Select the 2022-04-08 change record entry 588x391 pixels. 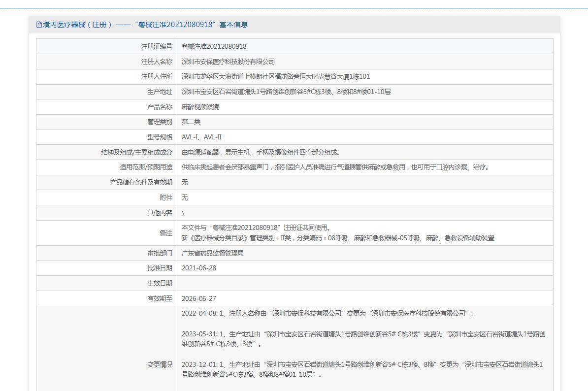click(x=328, y=313)
